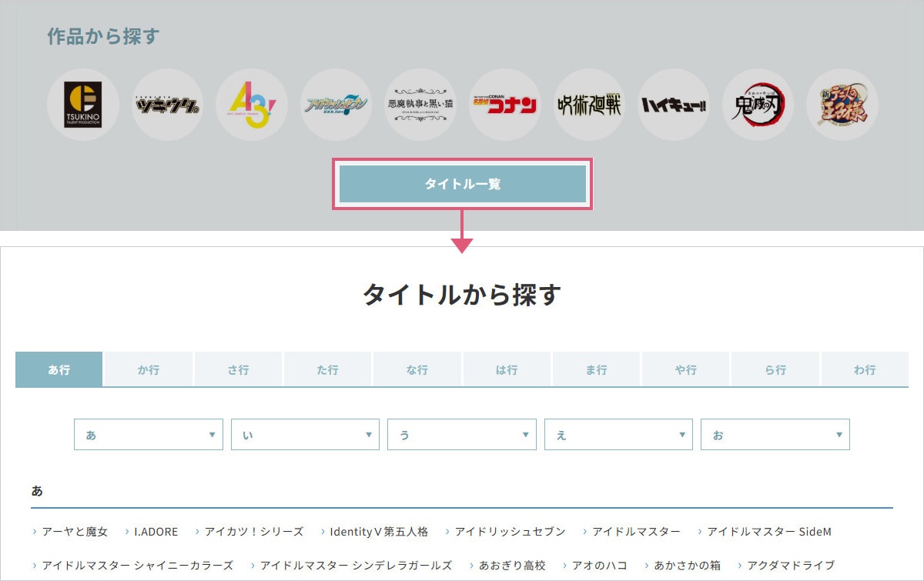Select the 新テニスの王子様 logo
Screen dimensions: 924x581
pyautogui.click(x=842, y=105)
